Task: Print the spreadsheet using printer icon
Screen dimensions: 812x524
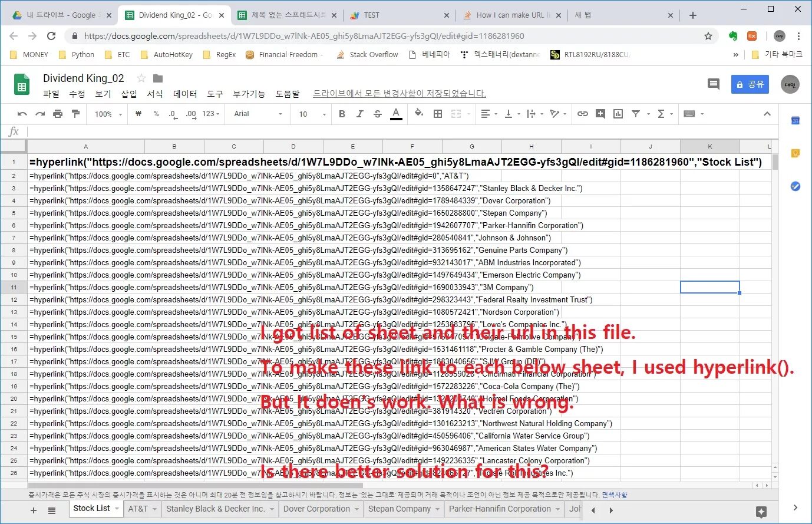Action: tap(58, 114)
